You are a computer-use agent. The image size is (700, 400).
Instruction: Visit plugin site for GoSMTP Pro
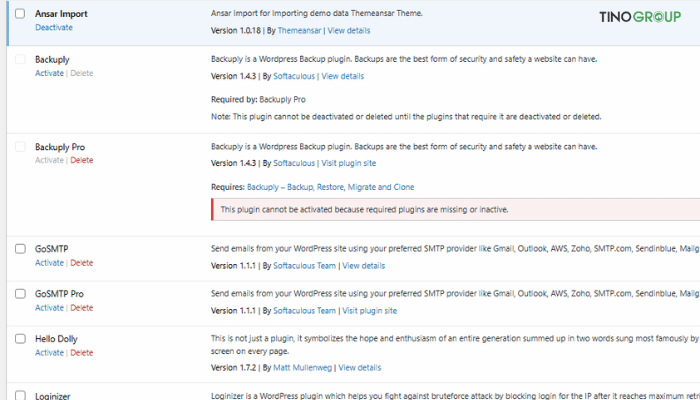click(x=370, y=311)
